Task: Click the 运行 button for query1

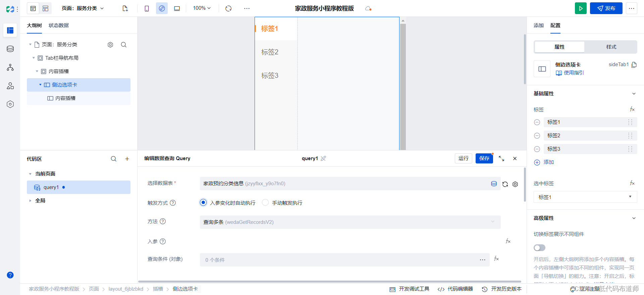Action: pyautogui.click(x=464, y=158)
